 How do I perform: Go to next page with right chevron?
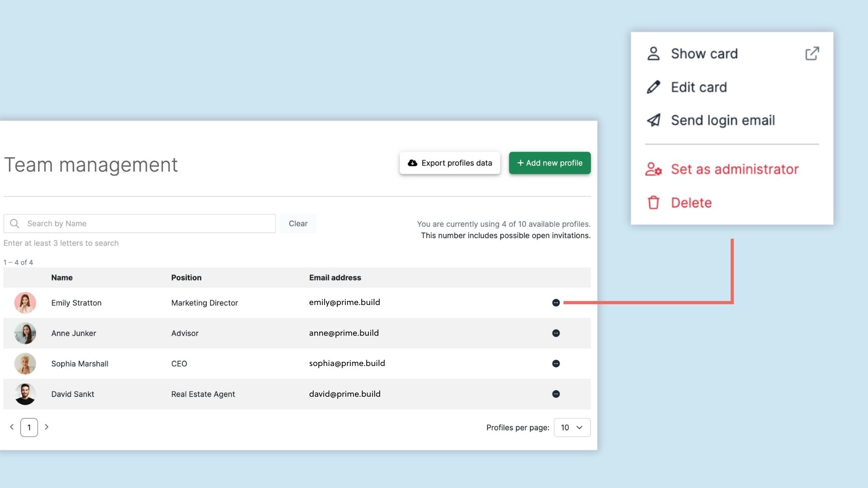click(47, 427)
